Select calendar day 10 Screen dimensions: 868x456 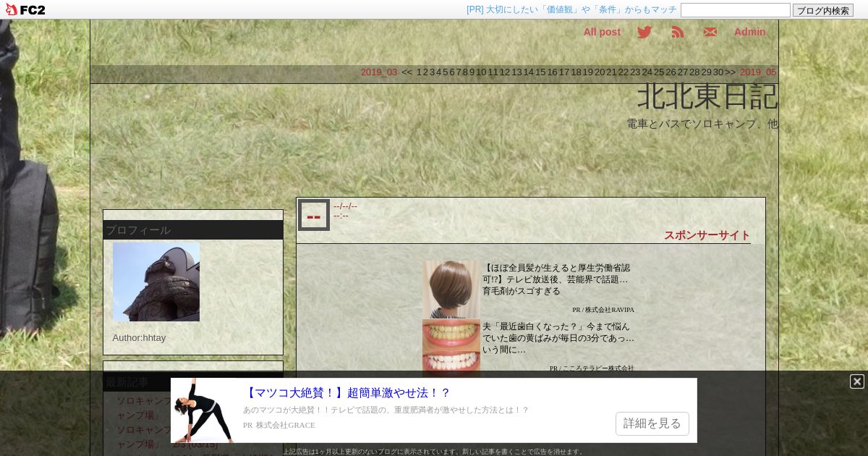coord(481,72)
